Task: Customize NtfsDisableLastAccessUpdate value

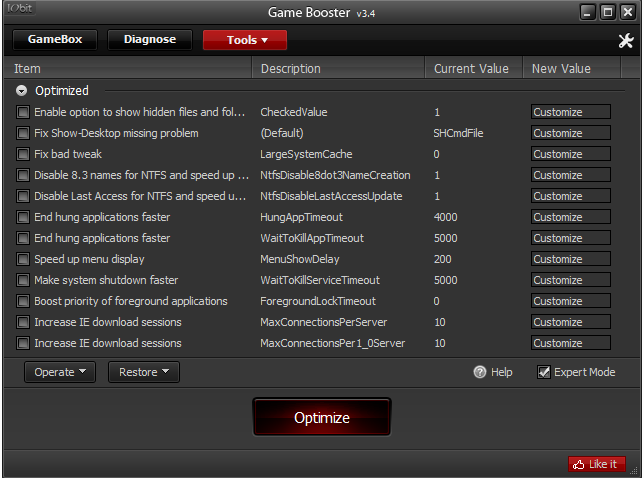Action: click(x=570, y=196)
